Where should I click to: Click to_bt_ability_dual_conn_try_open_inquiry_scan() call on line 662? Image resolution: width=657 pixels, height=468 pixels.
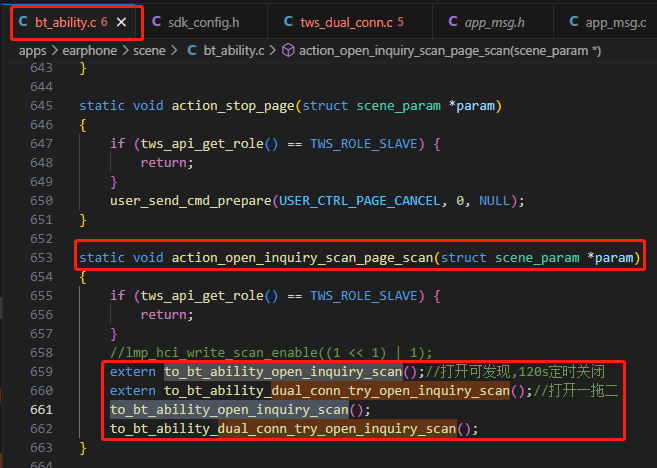pyautogui.click(x=294, y=429)
